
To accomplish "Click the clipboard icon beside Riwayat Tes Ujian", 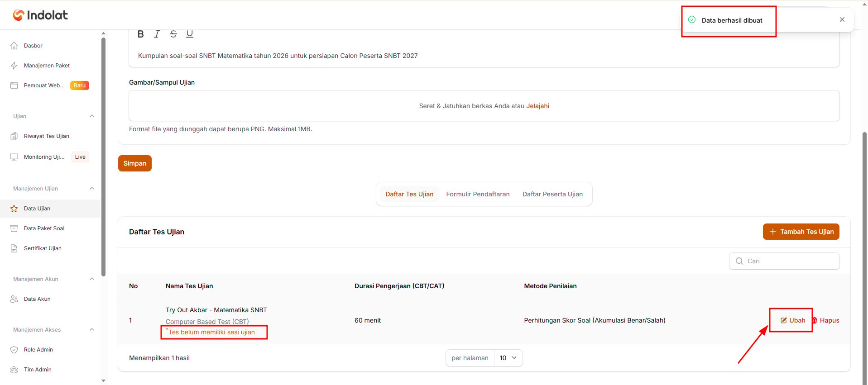I will 14,136.
